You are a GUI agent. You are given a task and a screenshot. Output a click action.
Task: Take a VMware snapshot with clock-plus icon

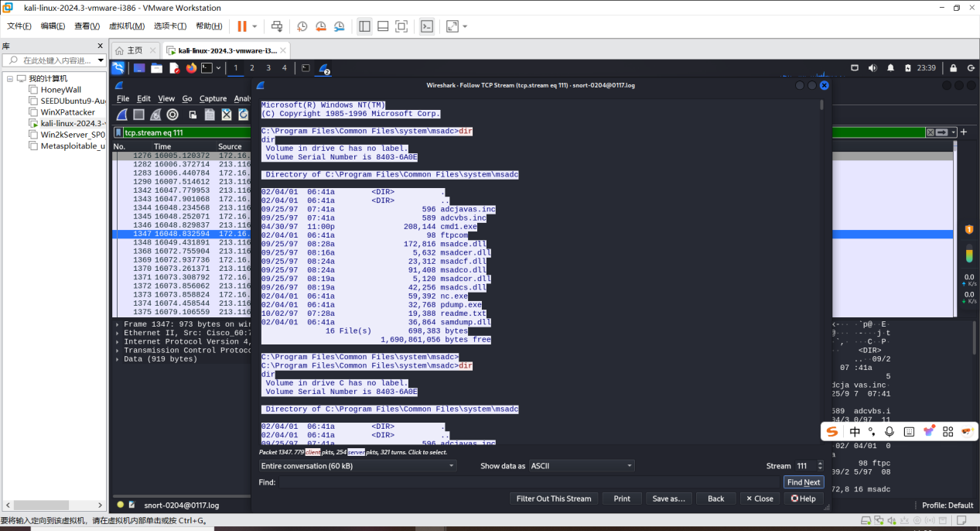302,26
